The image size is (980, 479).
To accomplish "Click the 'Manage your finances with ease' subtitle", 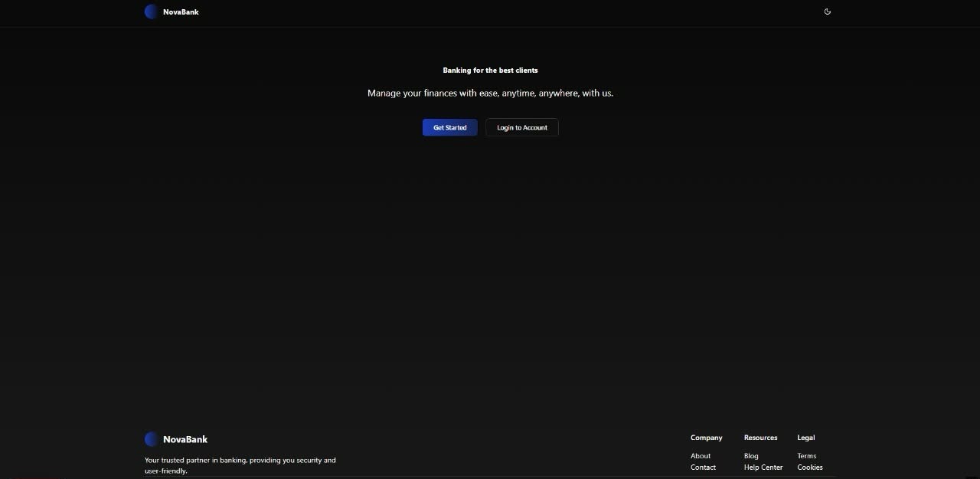I will pos(490,94).
